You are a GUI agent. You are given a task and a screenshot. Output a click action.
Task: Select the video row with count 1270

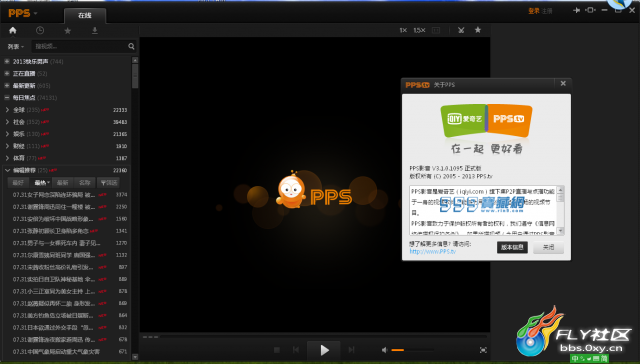tap(67, 243)
